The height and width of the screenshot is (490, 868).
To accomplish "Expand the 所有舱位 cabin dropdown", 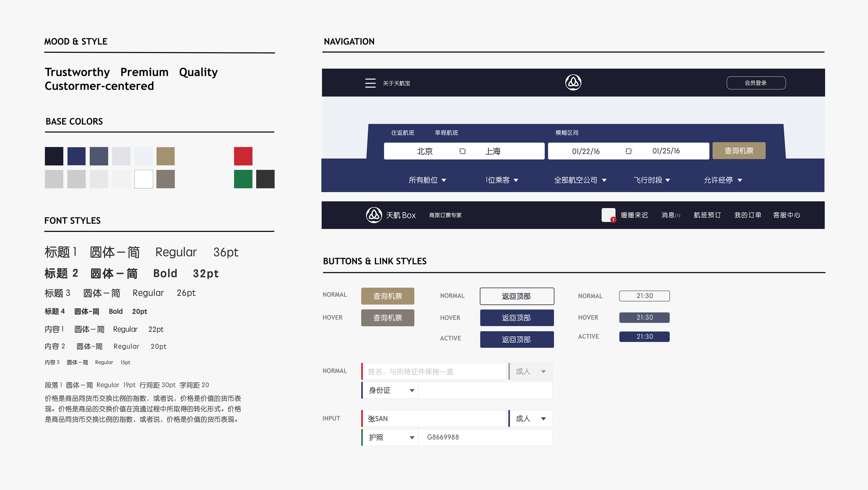I will [427, 180].
